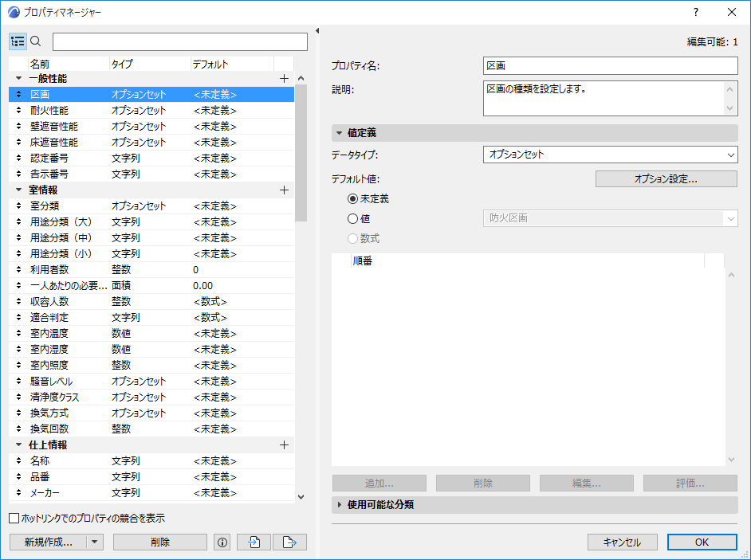Select the 耐火性能 property row
This screenshot has height=560, width=751.
click(151, 110)
